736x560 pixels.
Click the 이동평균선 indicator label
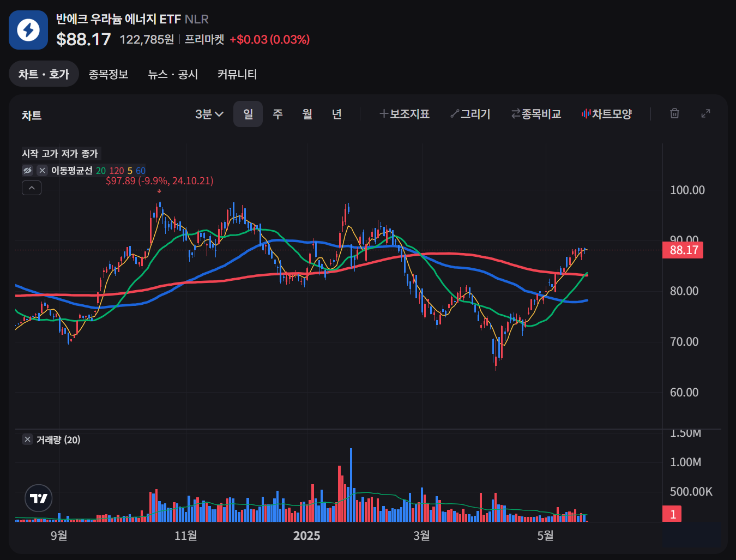click(72, 171)
